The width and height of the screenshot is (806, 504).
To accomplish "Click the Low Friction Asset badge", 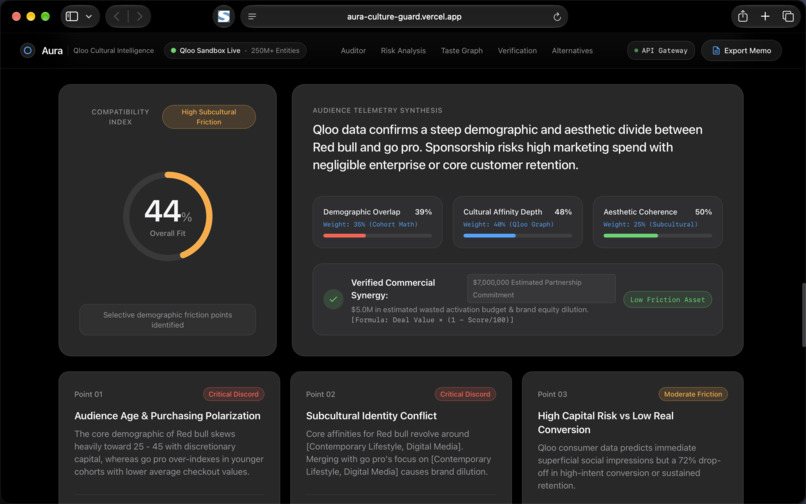I will (x=667, y=299).
